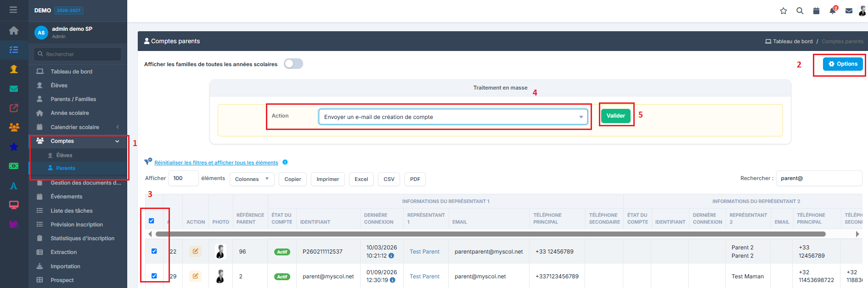Open the notifications bell icon

[833, 11]
